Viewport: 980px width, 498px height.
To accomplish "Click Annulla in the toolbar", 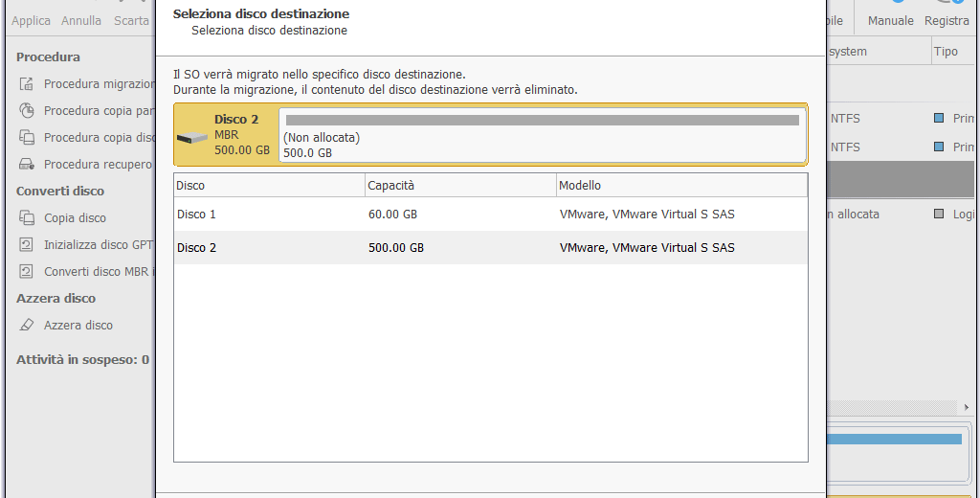I will pos(81,21).
